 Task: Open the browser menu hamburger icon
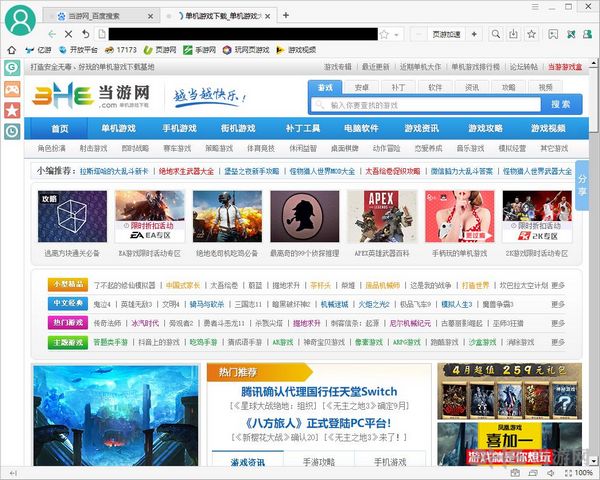click(x=535, y=7)
